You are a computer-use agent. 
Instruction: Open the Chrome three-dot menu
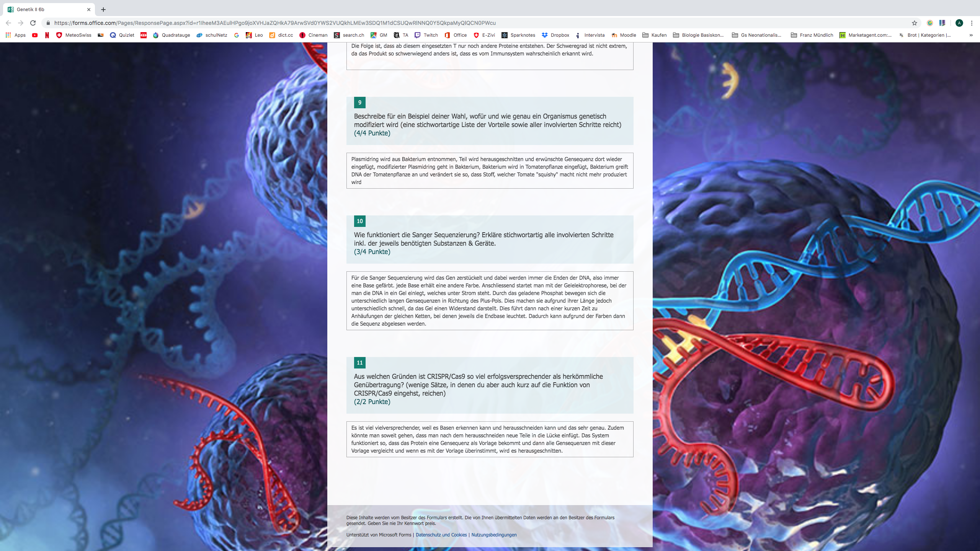(x=972, y=23)
